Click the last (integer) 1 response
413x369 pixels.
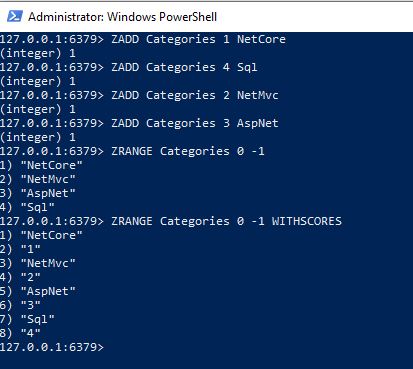coord(38,137)
